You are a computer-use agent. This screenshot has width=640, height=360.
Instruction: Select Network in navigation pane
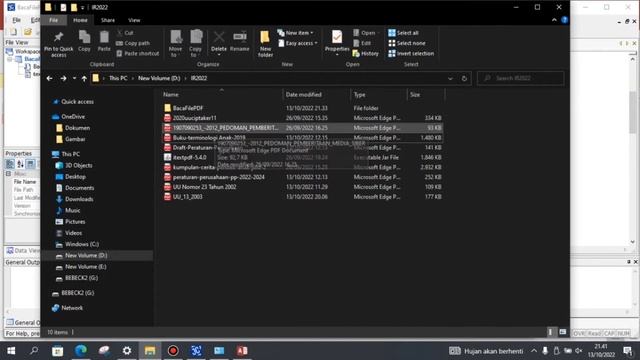tap(67, 308)
